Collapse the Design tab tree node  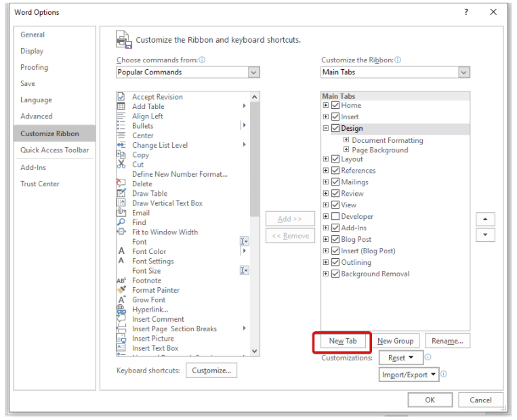point(326,128)
